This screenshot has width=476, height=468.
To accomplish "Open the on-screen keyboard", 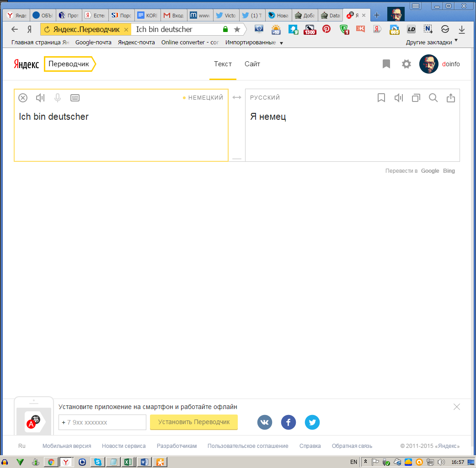I will coord(75,98).
